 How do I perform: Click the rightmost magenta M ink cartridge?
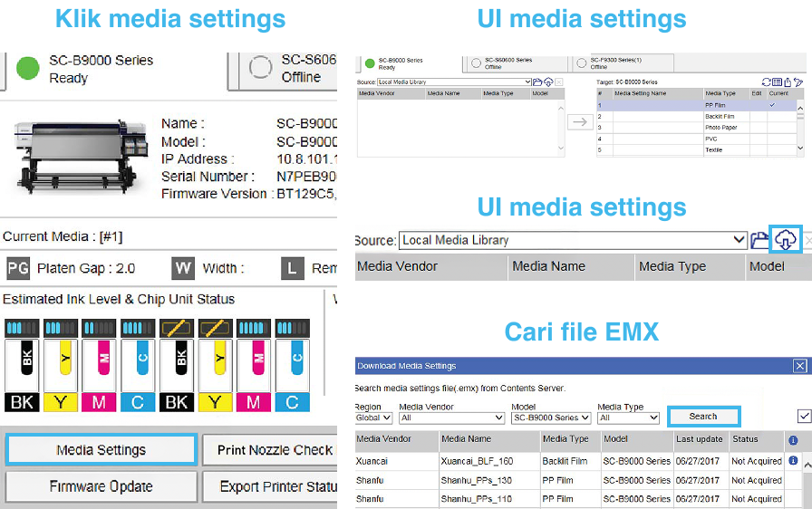pos(254,375)
